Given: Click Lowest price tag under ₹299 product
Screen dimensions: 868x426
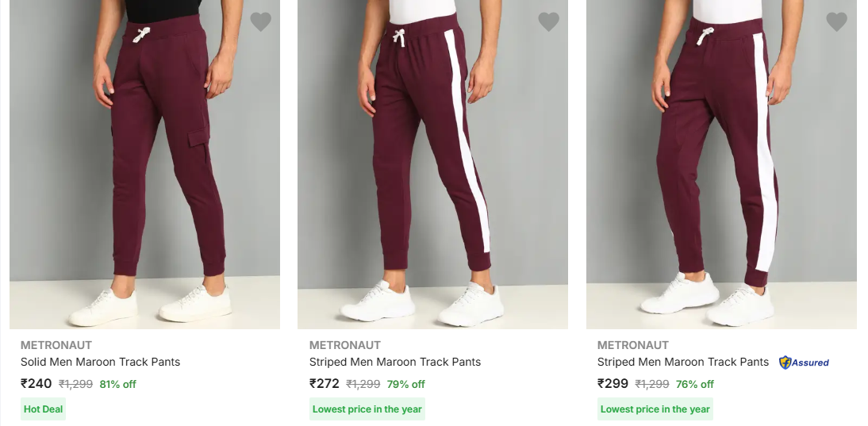Looking at the screenshot, I should pyautogui.click(x=655, y=409).
